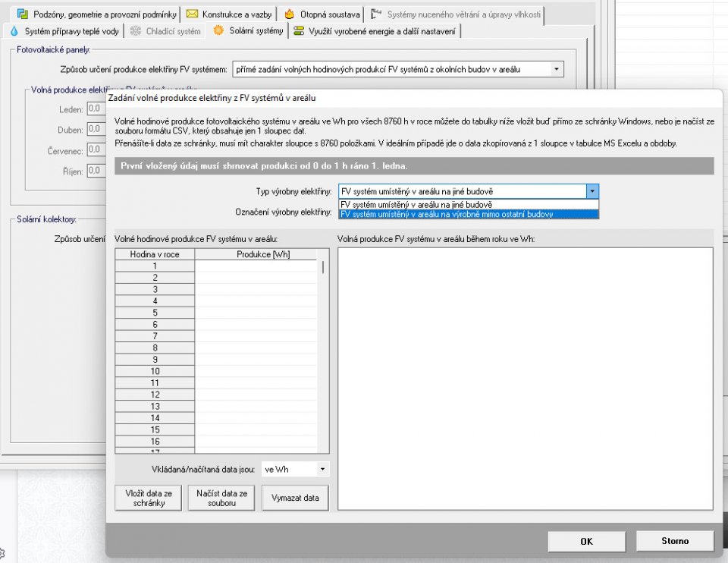
Task: Click Produkce cell for hour 5
Action: [x=256, y=313]
